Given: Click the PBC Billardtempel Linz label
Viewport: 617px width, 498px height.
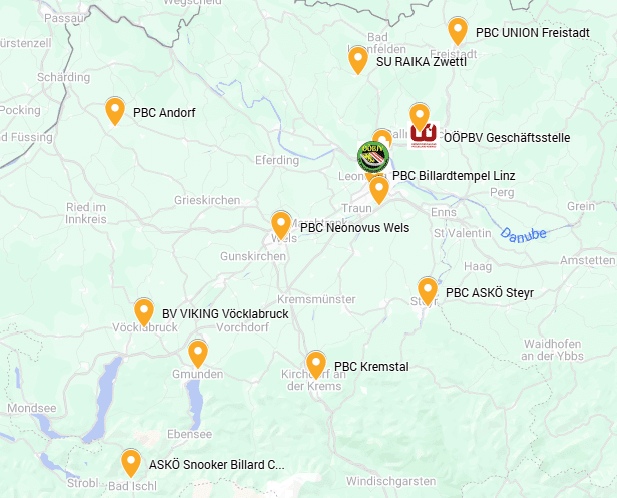Looking at the screenshot, I should [454, 176].
